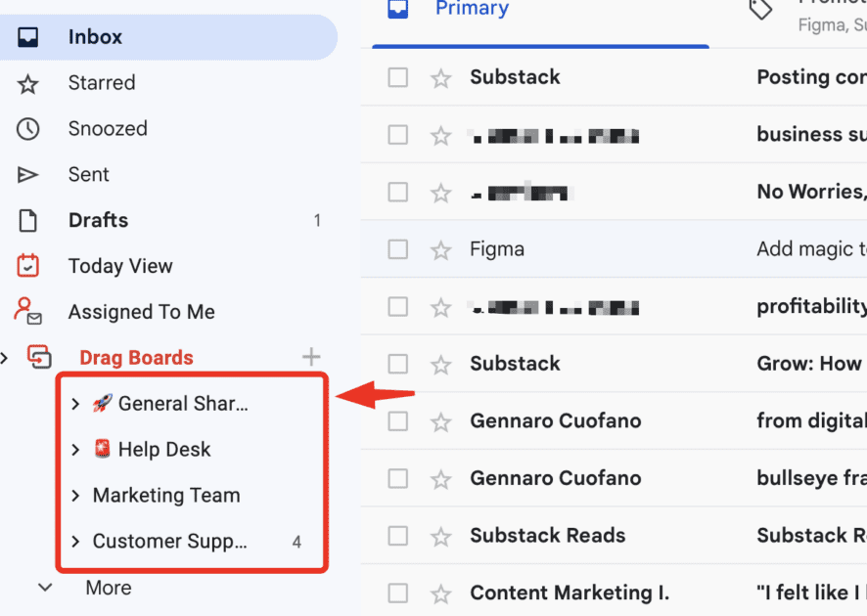Open the Sent label

(88, 175)
